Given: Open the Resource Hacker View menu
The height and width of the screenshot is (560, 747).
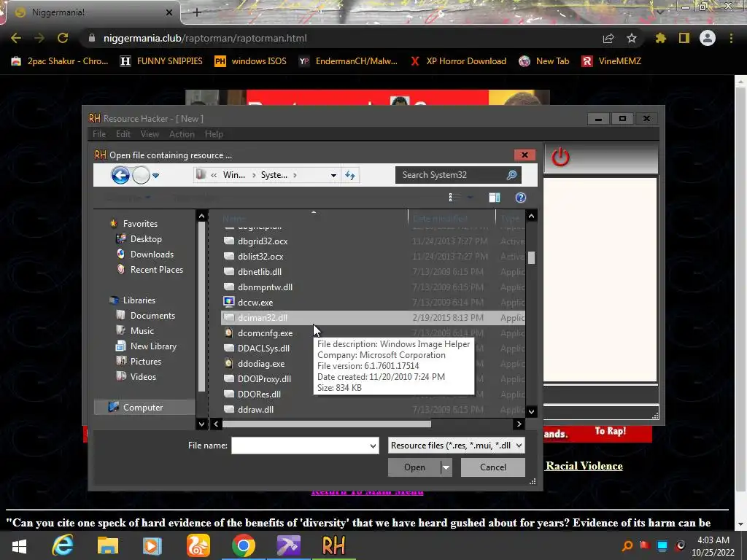Looking at the screenshot, I should (x=150, y=134).
